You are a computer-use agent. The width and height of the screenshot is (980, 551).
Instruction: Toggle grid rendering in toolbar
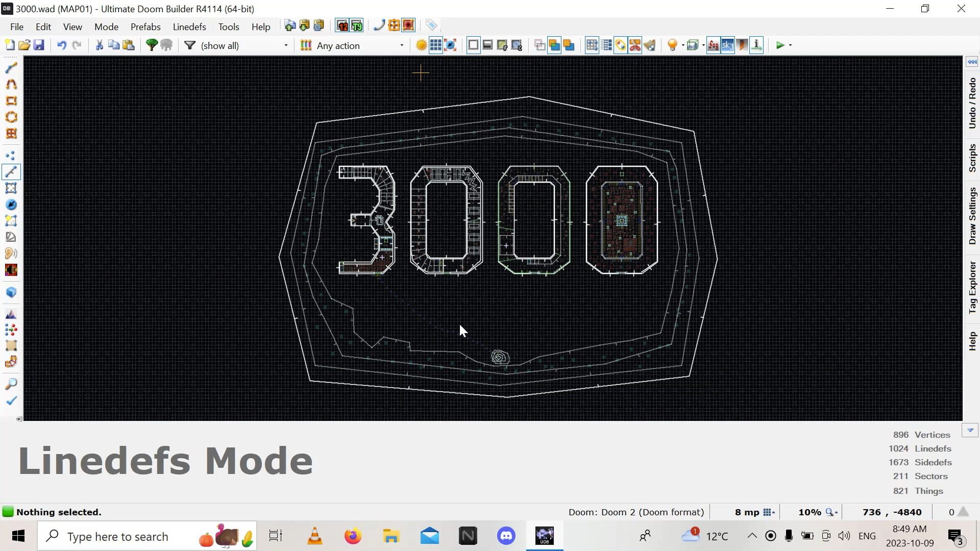click(435, 45)
